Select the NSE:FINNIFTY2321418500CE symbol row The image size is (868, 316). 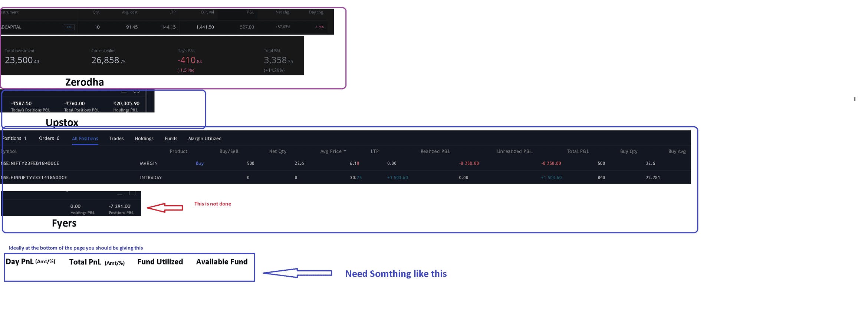point(34,177)
